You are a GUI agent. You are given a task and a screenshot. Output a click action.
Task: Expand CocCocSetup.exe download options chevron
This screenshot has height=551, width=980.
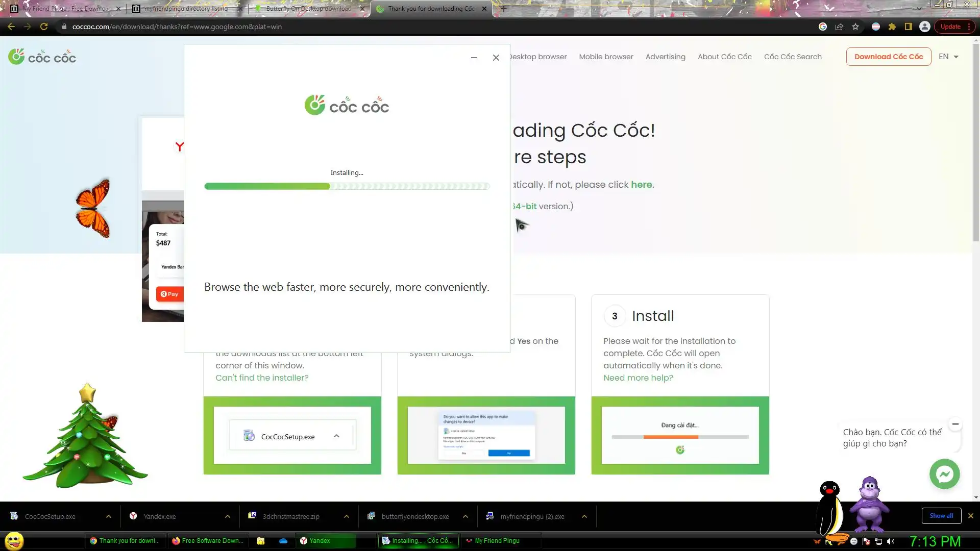click(109, 516)
